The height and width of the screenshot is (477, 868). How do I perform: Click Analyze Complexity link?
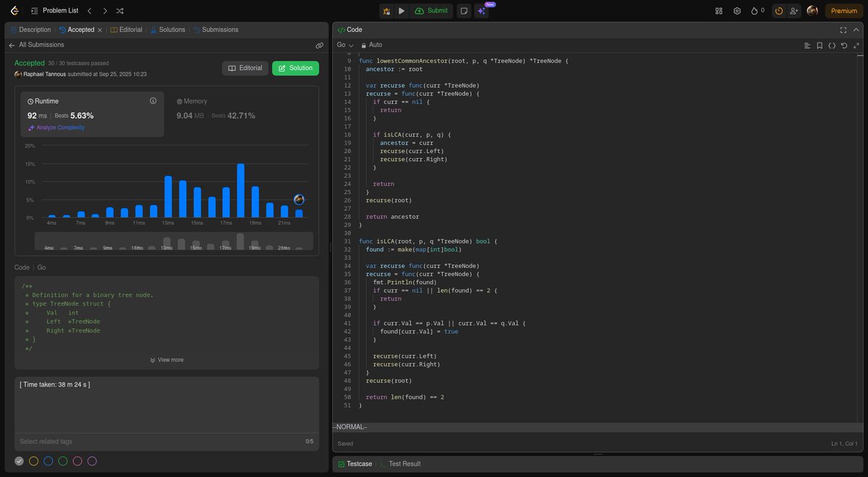coord(56,127)
